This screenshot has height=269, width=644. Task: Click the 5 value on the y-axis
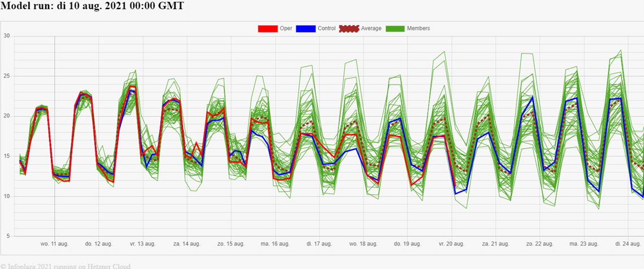click(8, 236)
